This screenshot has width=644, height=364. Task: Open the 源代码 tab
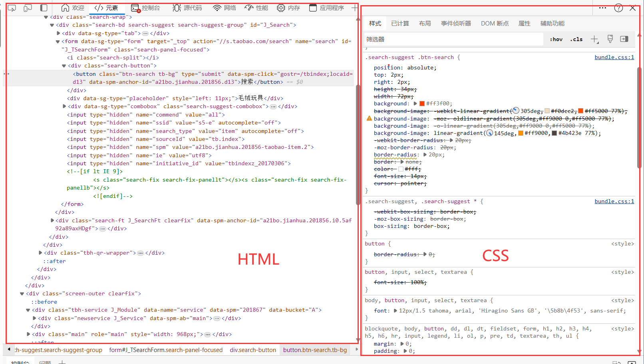click(187, 8)
